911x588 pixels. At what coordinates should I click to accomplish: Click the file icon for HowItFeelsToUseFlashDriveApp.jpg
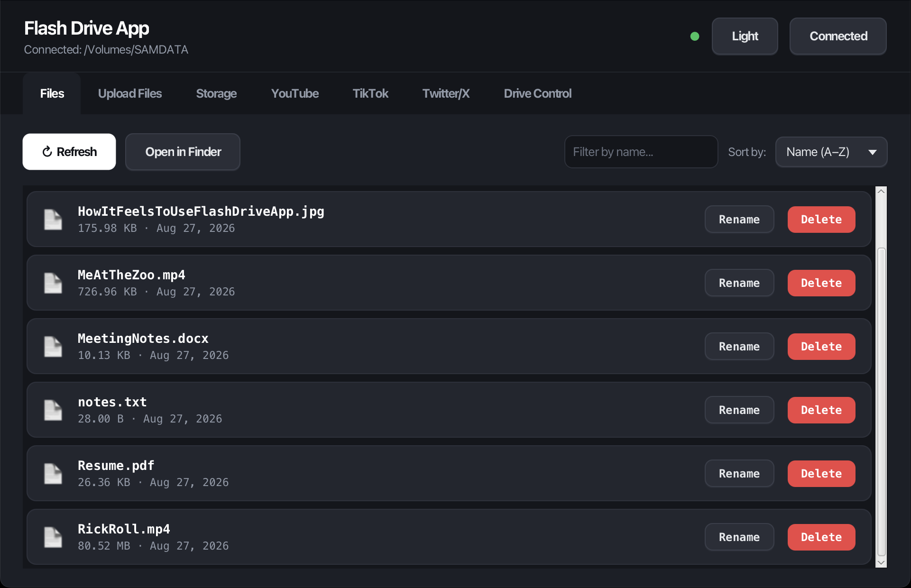53,220
